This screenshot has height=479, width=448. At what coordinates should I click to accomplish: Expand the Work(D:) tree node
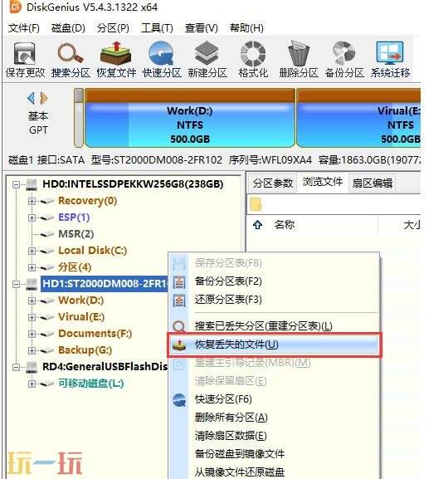tap(32, 301)
